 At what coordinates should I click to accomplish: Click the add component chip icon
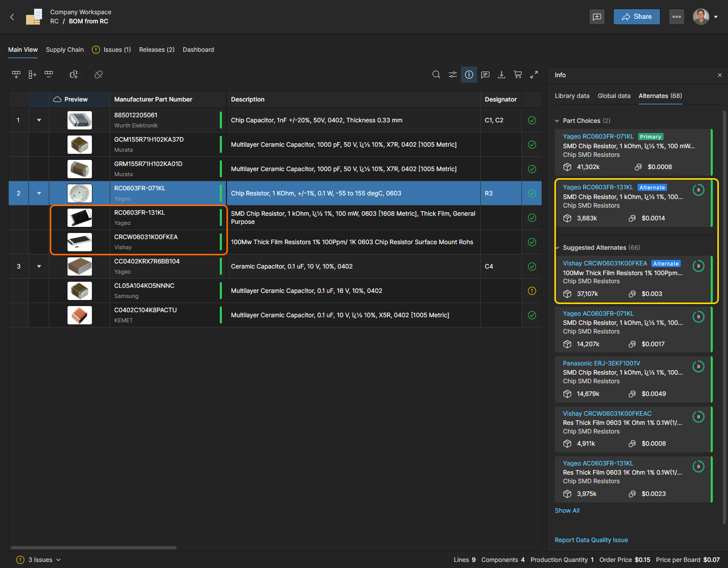(74, 75)
